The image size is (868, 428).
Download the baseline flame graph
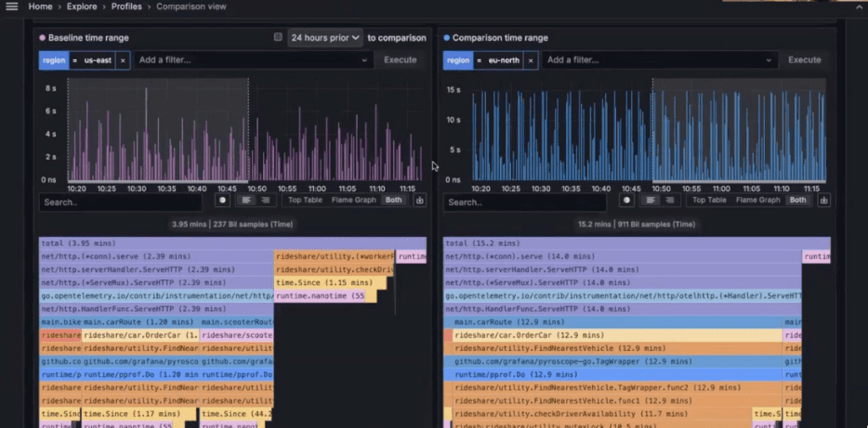point(419,201)
